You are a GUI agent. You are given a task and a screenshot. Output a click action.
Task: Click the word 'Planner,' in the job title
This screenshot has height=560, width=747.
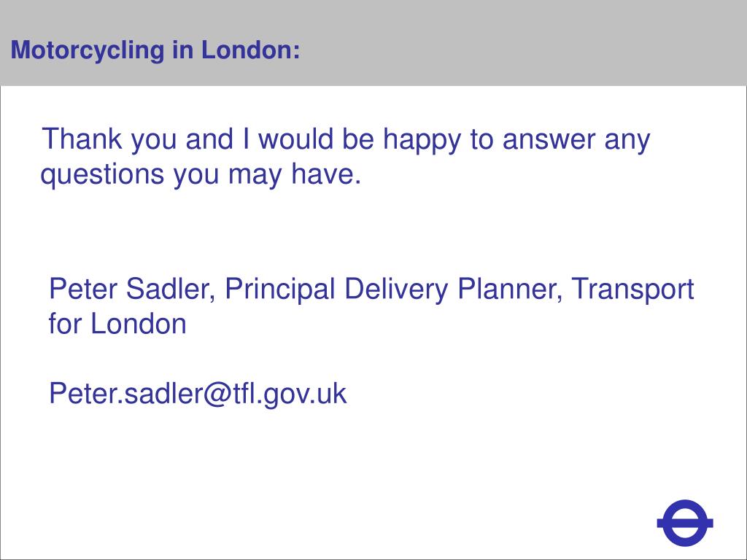(x=510, y=289)
